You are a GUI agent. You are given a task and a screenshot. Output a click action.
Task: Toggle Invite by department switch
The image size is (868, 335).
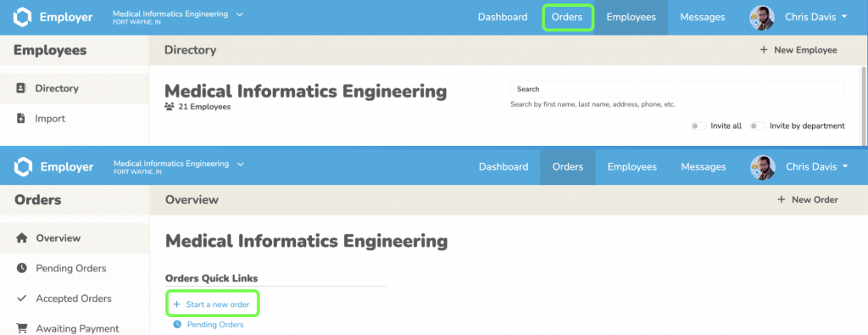757,126
